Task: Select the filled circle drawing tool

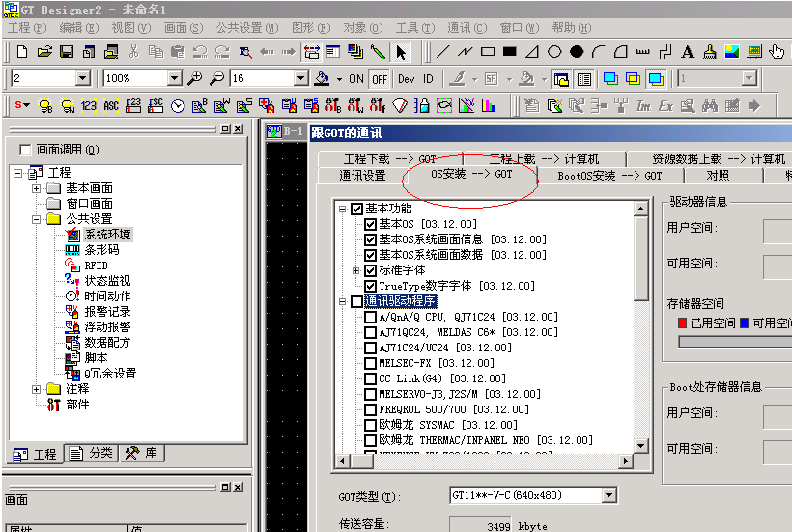Action: click(x=577, y=52)
